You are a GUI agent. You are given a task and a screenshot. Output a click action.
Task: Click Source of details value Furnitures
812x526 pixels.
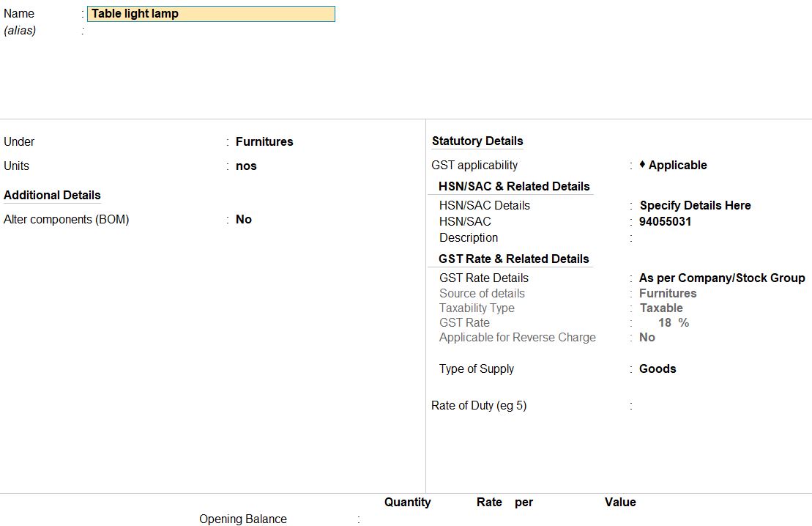click(667, 294)
